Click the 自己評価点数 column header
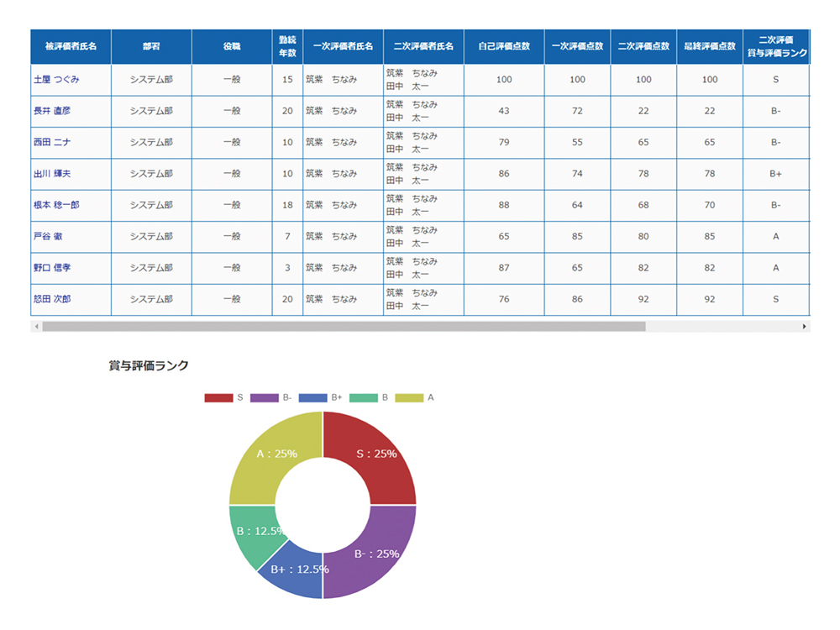The image size is (840, 630). click(503, 46)
